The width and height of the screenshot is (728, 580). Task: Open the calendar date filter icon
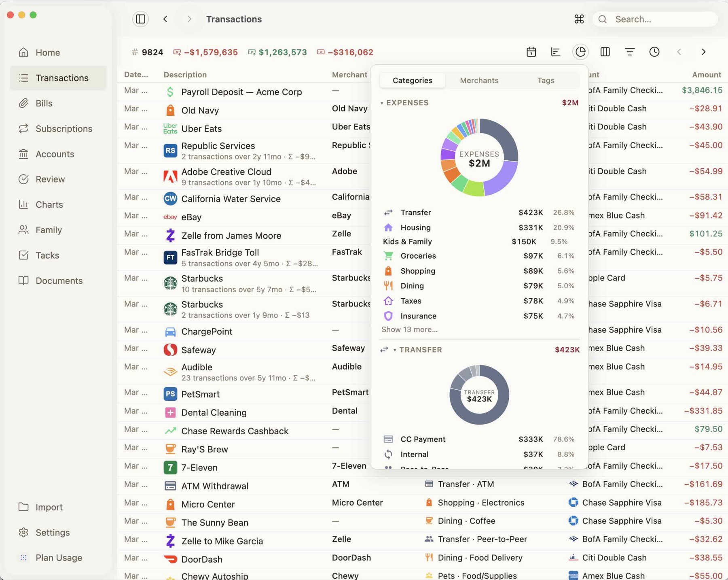point(531,52)
